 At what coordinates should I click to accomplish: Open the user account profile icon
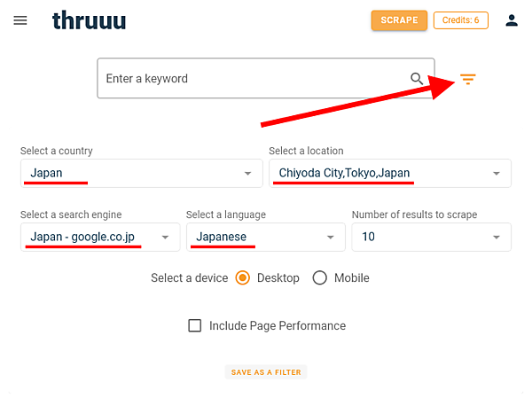511,20
